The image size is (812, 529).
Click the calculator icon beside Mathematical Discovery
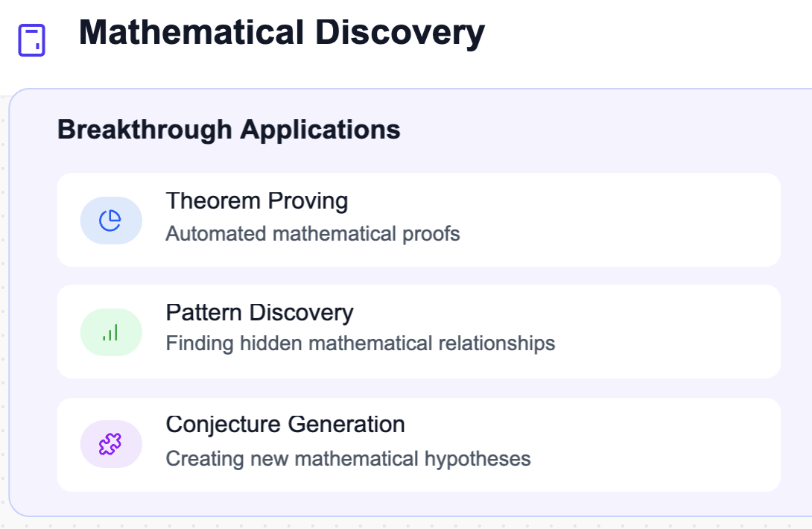click(x=31, y=40)
